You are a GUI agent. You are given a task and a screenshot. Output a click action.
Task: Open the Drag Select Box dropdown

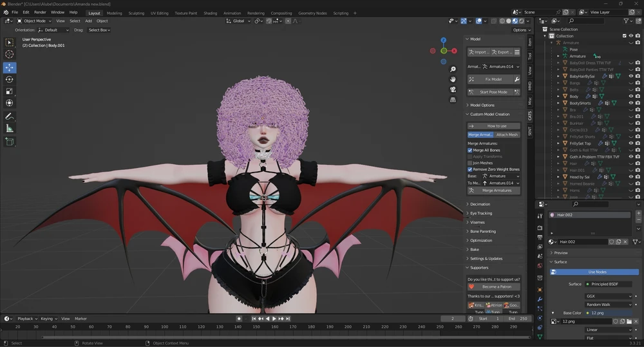coord(99,30)
